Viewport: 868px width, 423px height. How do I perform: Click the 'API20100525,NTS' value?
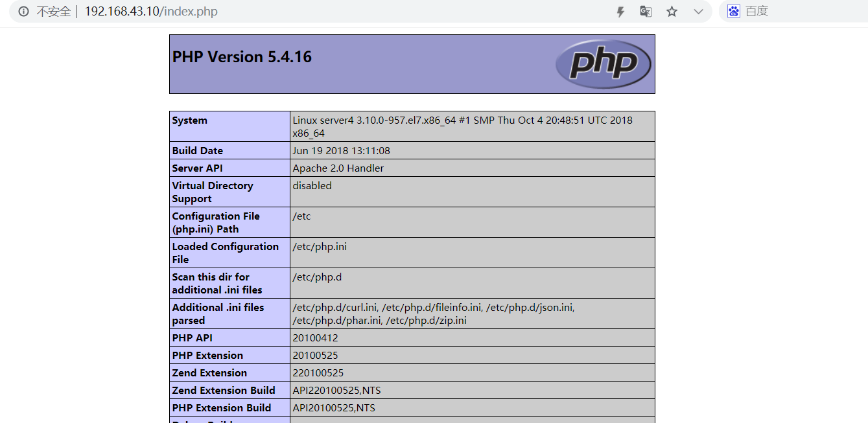(334, 408)
